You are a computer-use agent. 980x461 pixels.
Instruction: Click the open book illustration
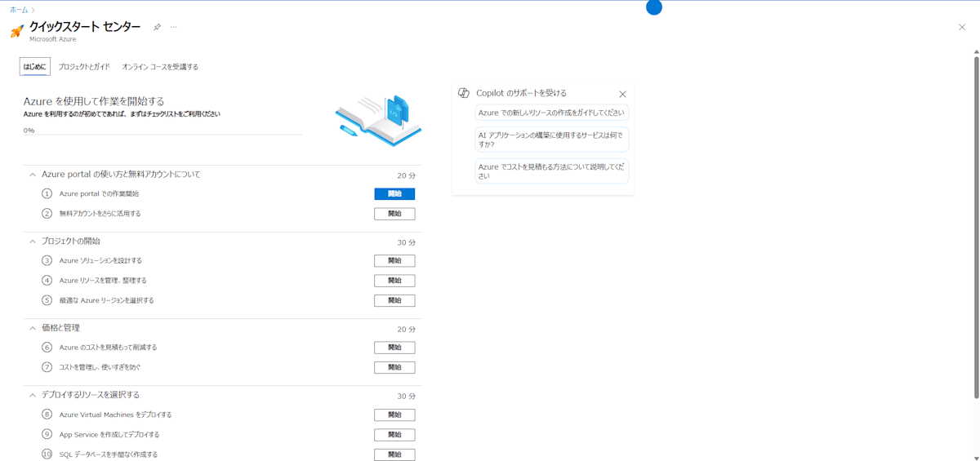point(378,121)
